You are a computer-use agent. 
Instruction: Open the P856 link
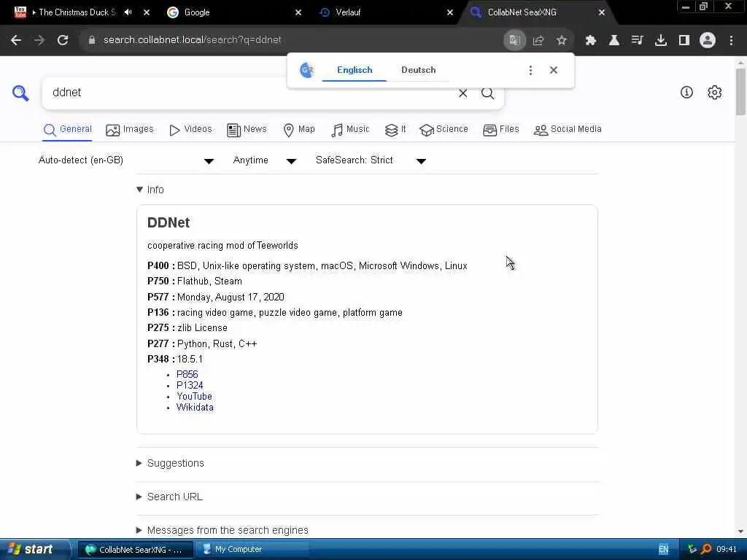click(x=187, y=375)
